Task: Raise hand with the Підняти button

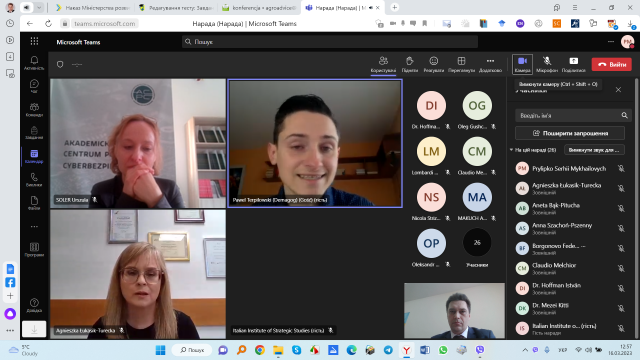Action: (409, 64)
